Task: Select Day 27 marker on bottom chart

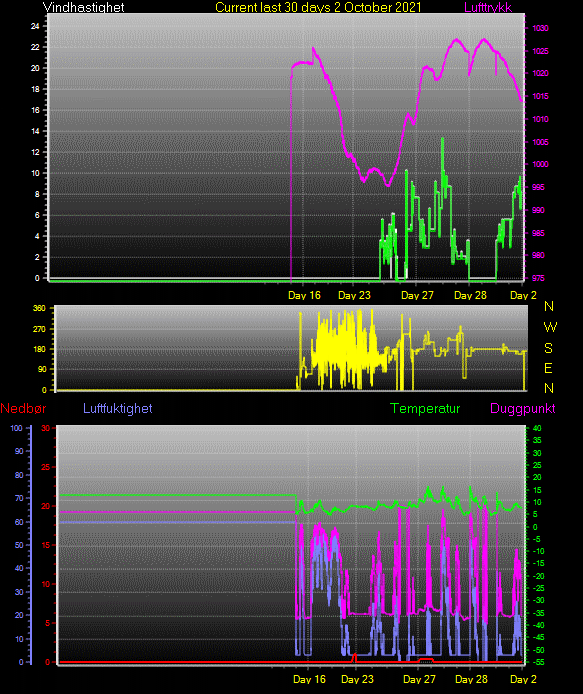Action: pos(419,679)
